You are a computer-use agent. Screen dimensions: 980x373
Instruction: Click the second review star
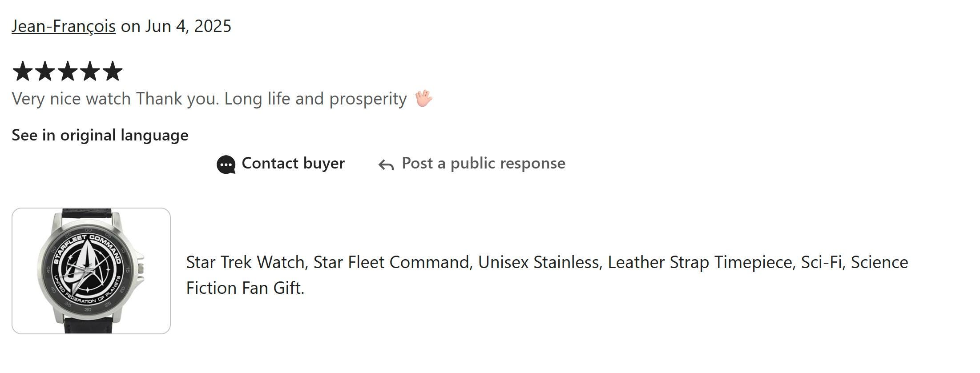click(45, 71)
